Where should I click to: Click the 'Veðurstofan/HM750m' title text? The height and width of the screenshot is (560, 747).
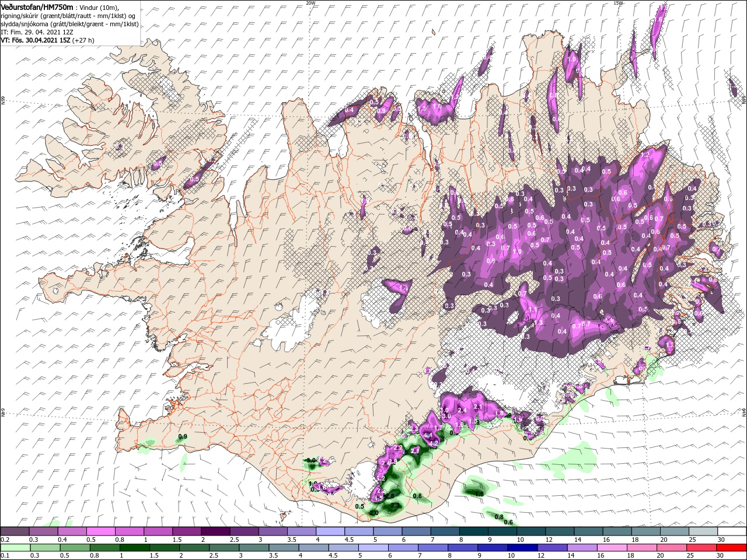pyautogui.click(x=37, y=6)
